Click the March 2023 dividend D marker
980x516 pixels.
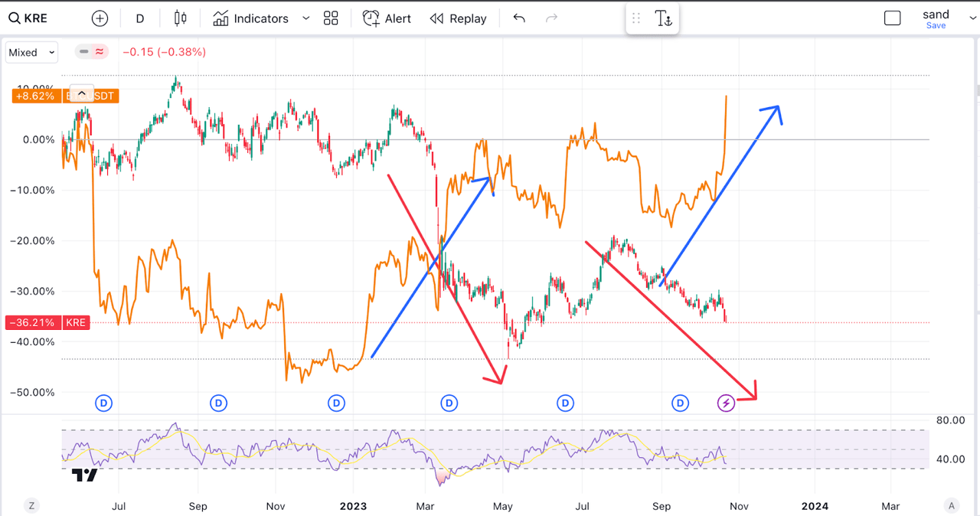coord(449,403)
